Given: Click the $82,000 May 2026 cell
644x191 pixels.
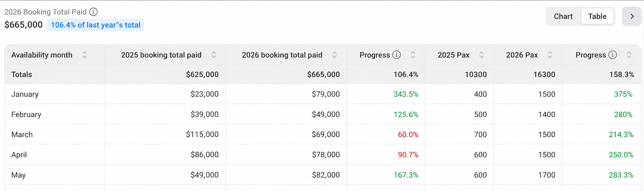Looking at the screenshot, I should click(x=326, y=175).
